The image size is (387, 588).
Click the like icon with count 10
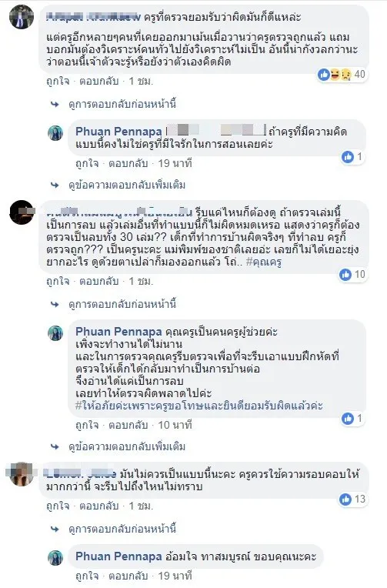(x=345, y=275)
